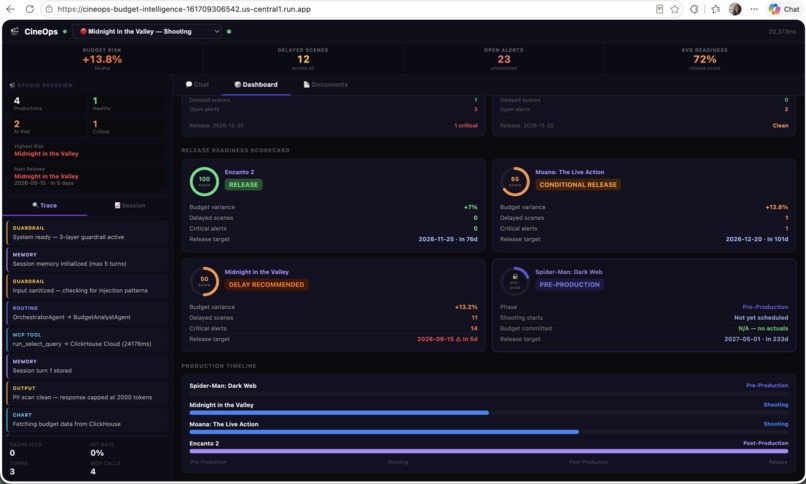Click Spider-Man: Dark Web timeline row

point(488,389)
